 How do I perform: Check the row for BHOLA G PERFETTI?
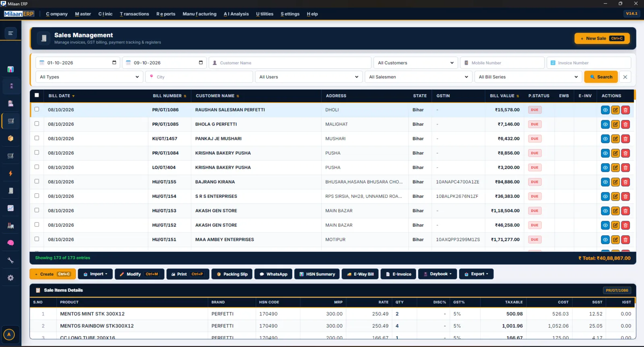(37, 123)
